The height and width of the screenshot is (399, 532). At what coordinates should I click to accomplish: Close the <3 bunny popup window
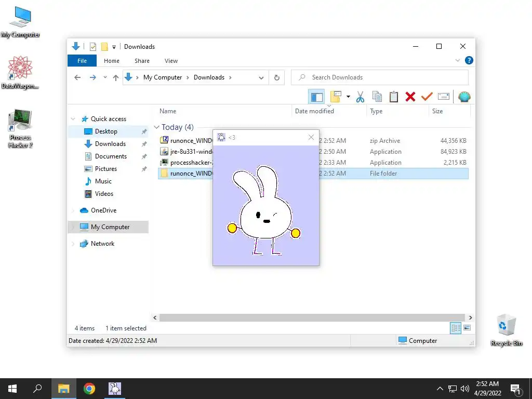point(311,137)
